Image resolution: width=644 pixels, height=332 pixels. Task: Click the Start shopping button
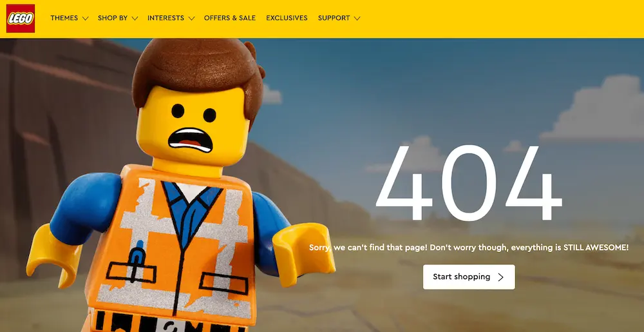click(x=469, y=277)
